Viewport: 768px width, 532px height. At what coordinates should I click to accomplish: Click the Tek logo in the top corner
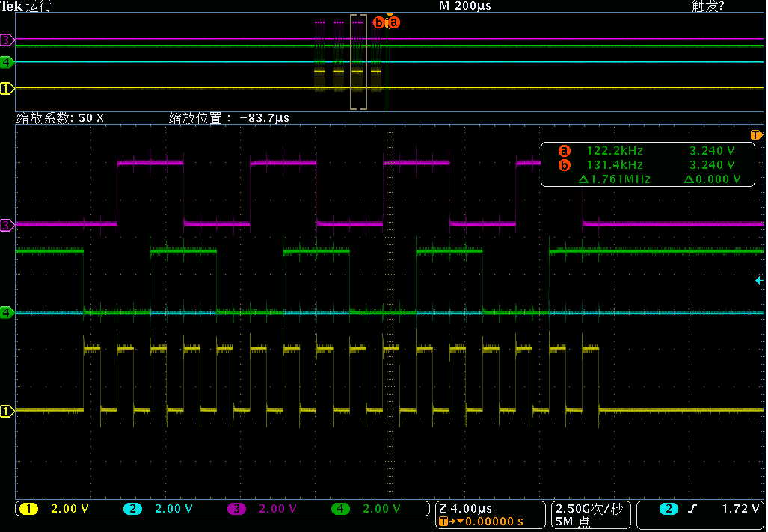pos(13,7)
